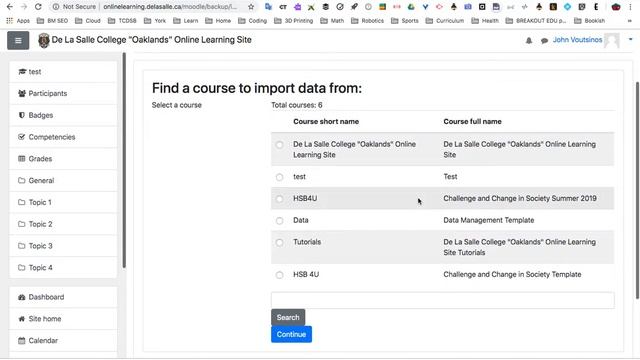The height and width of the screenshot is (360, 640).
Task: Open the notifications bell
Action: click(529, 40)
